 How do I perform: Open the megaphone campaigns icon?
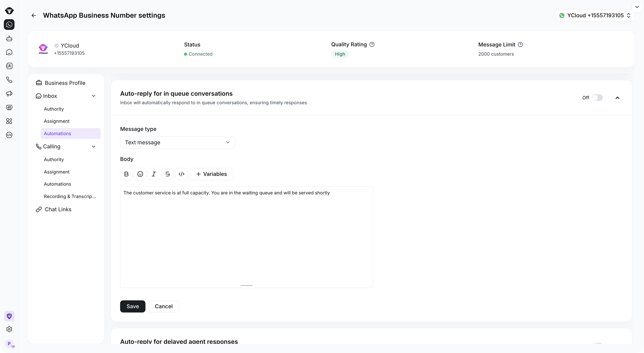click(x=9, y=94)
